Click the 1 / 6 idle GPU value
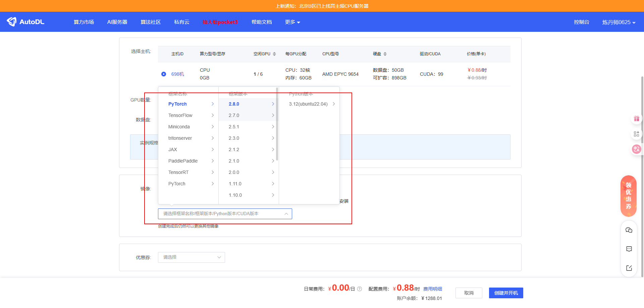This screenshot has width=644, height=308. click(x=258, y=74)
